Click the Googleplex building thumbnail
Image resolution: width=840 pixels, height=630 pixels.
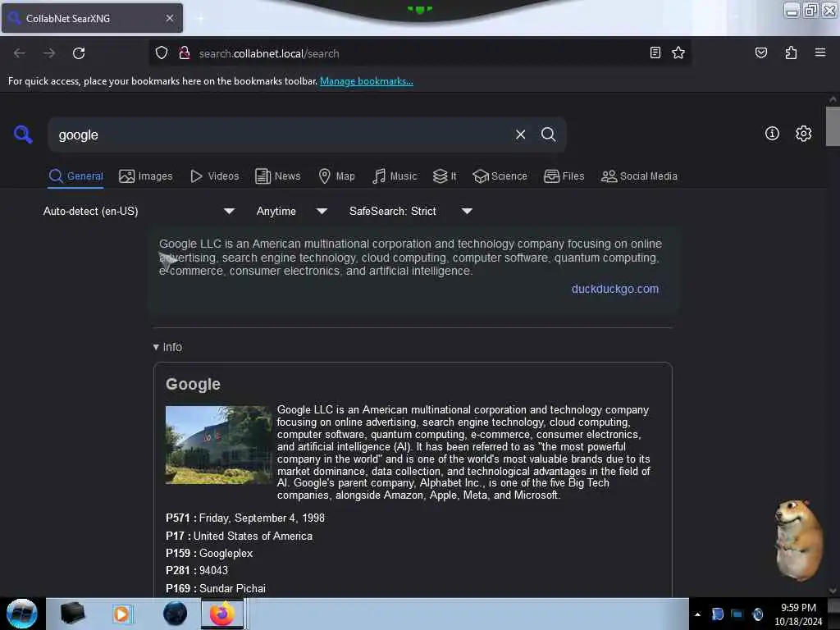218,445
